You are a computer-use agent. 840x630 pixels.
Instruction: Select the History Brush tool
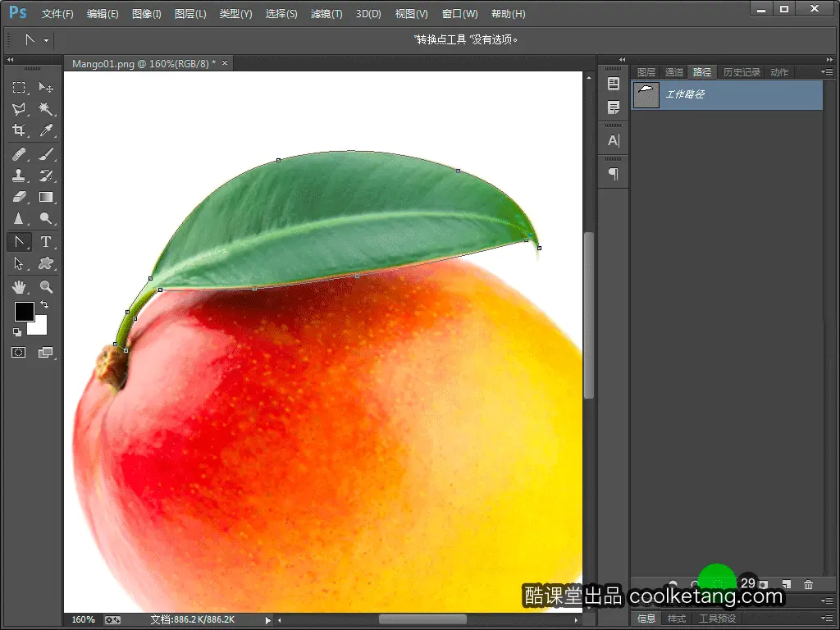(46, 176)
